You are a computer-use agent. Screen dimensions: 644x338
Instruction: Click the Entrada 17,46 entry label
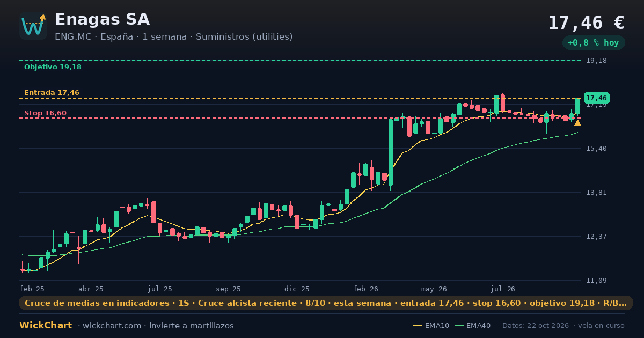click(52, 93)
